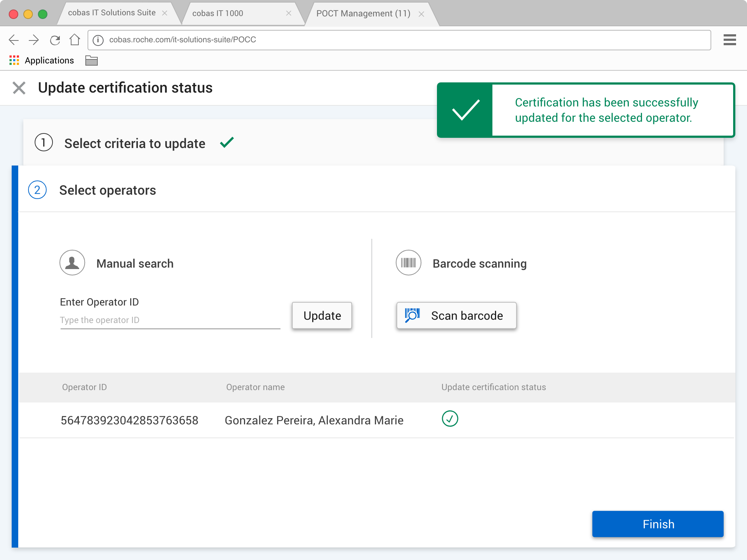
Task: Expand step 1 Select criteria to update
Action: pyautogui.click(x=135, y=143)
